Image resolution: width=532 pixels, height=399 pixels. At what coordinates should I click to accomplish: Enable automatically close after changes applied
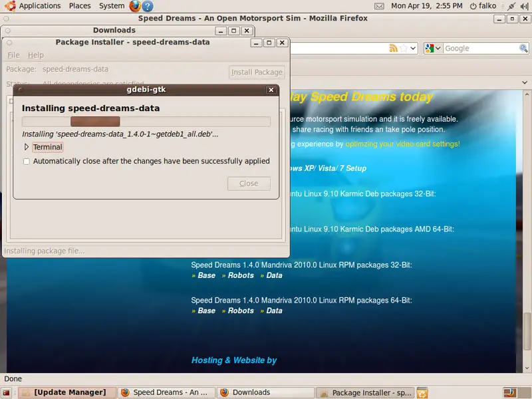[27, 161]
